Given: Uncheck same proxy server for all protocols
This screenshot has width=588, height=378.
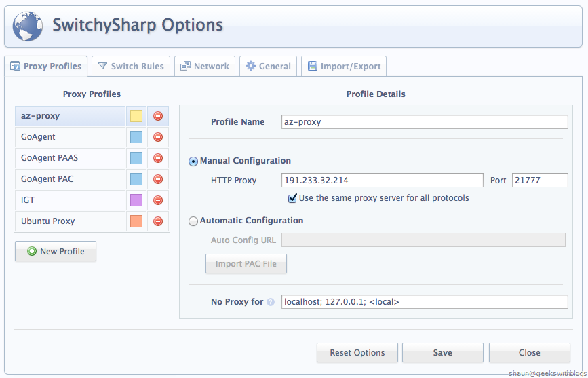Looking at the screenshot, I should pyautogui.click(x=292, y=198).
